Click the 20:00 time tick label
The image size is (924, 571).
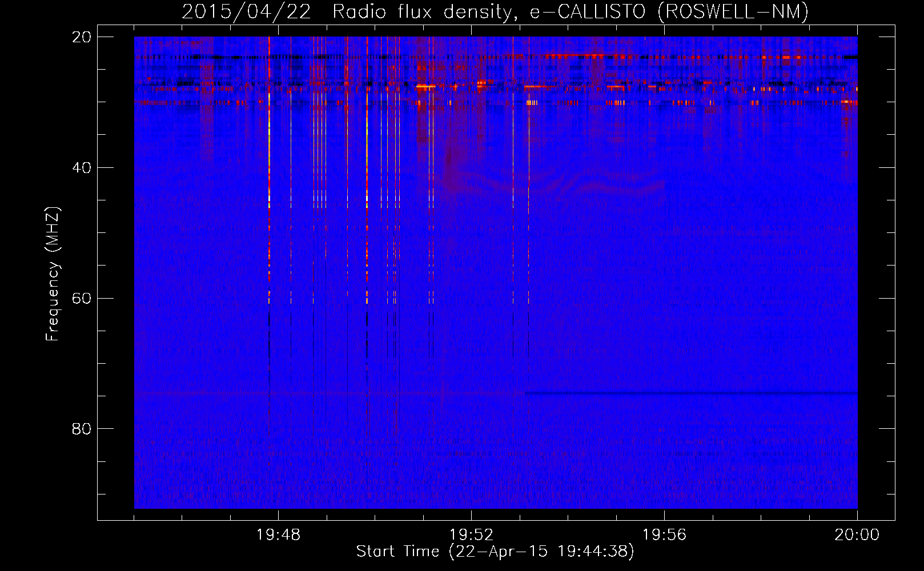click(857, 535)
